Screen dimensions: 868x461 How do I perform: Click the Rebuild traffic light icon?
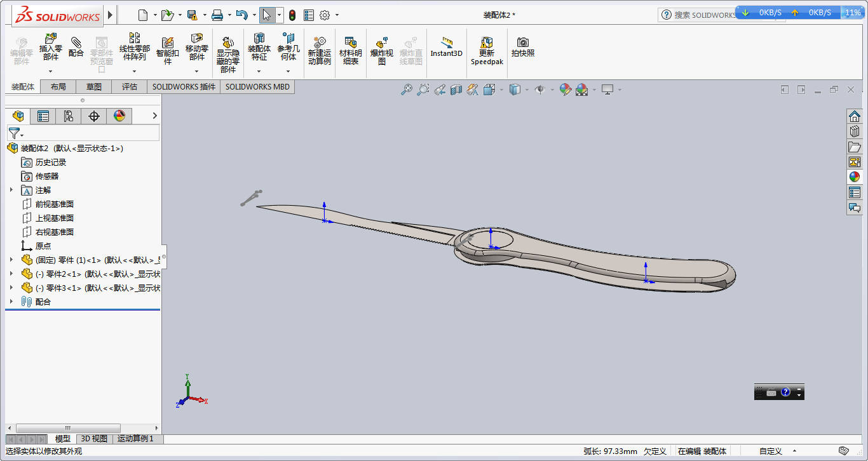[292, 15]
